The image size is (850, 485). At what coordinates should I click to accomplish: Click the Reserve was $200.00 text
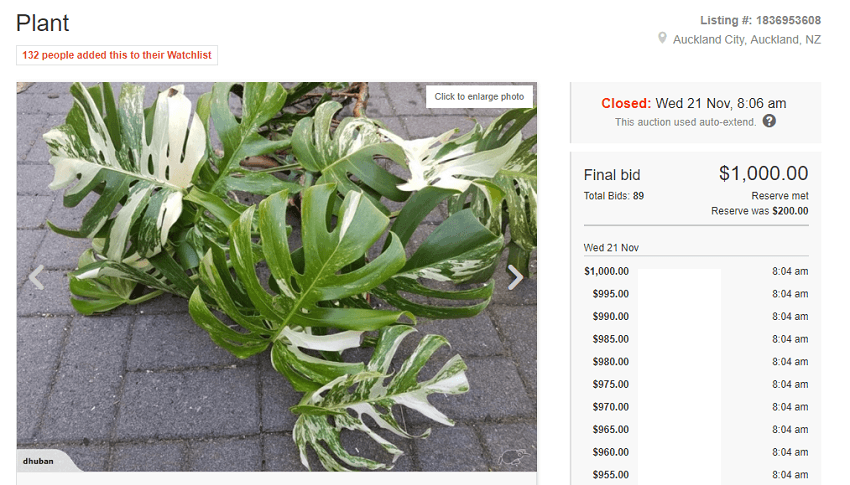click(x=759, y=211)
